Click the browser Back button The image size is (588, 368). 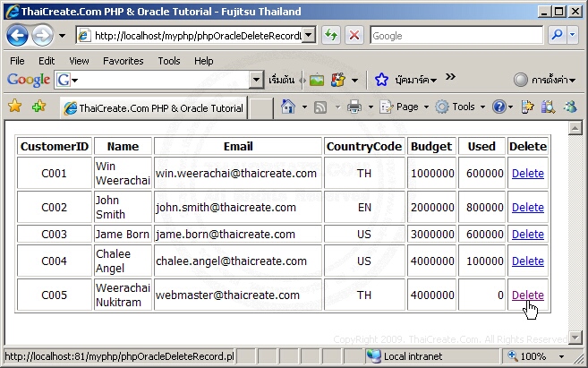(x=18, y=36)
